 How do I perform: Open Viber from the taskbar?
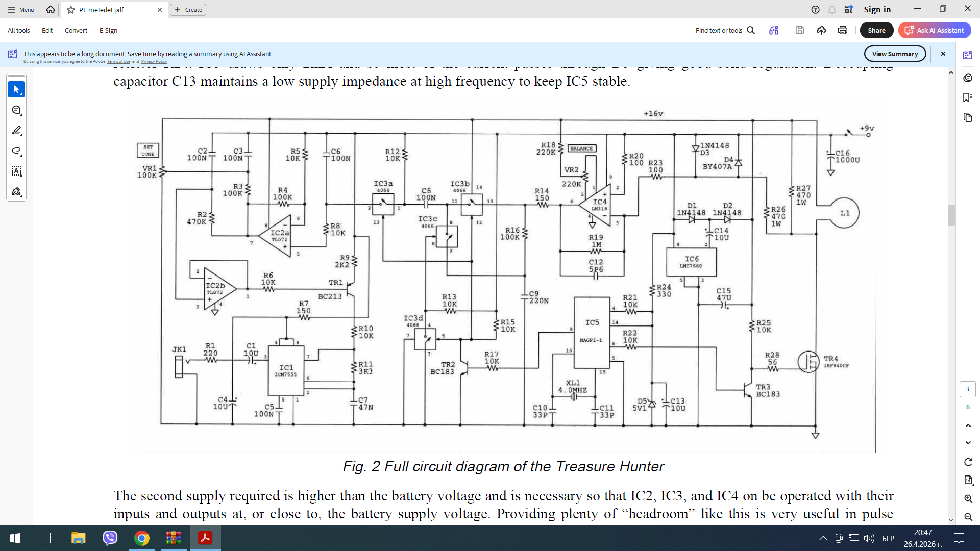pyautogui.click(x=110, y=538)
